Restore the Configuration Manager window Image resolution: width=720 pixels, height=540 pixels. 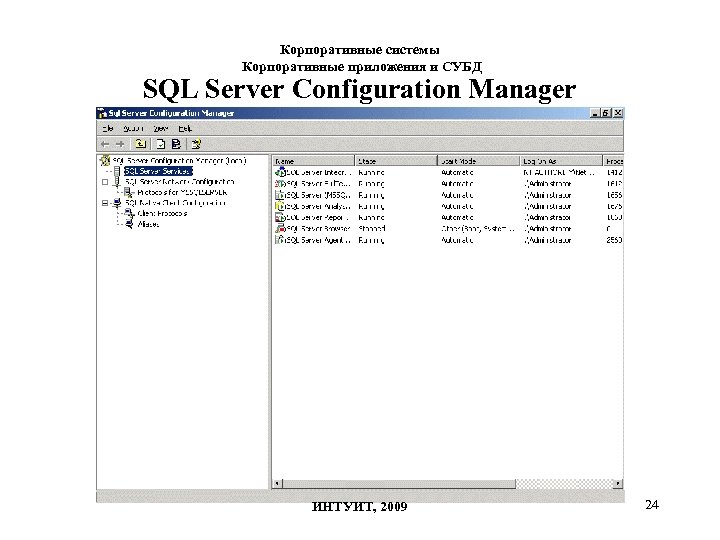click(606, 113)
